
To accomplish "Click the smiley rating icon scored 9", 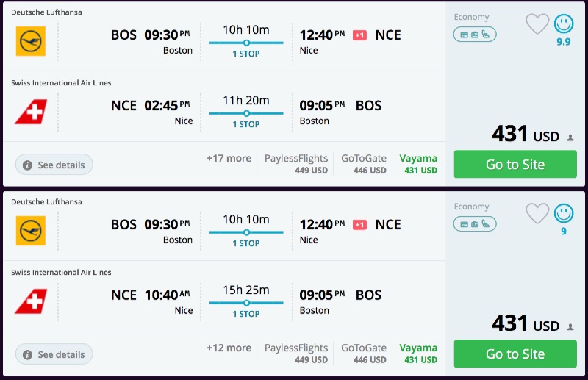I will click(x=564, y=214).
